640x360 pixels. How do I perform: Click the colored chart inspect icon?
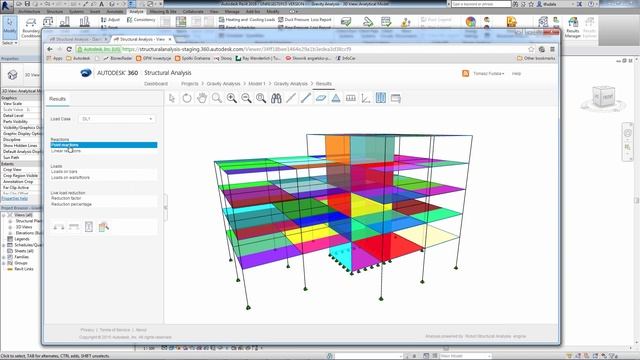(104, 227)
